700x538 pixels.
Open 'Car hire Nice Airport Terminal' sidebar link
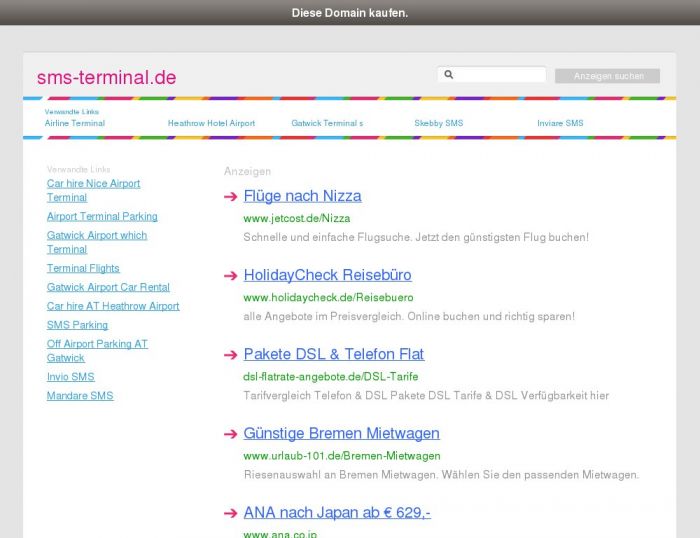coord(93,191)
